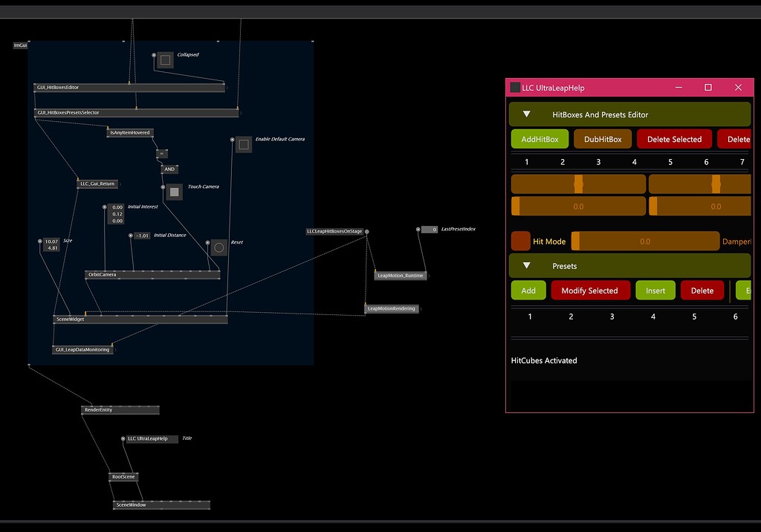
Task: Click the Size vector value field
Action: click(x=51, y=244)
